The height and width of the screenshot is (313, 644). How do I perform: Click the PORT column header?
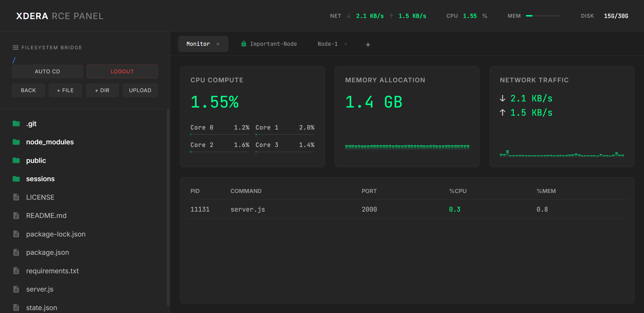coord(369,191)
